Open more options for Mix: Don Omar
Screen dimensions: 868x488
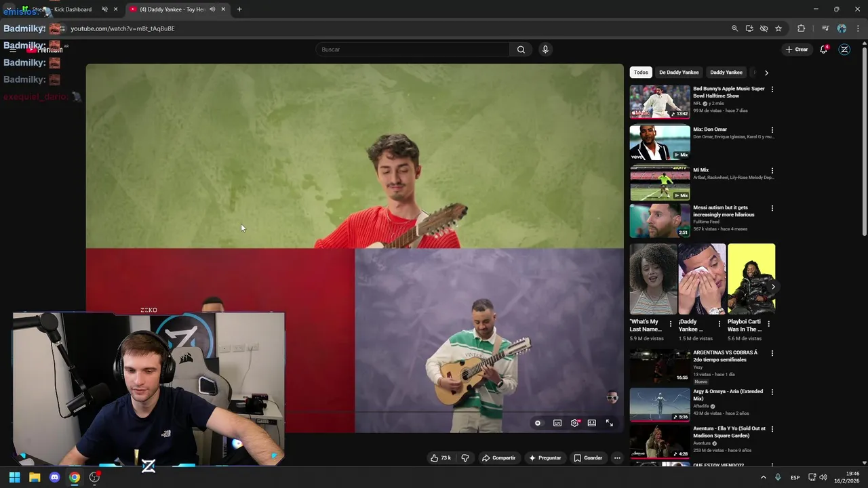click(x=772, y=130)
